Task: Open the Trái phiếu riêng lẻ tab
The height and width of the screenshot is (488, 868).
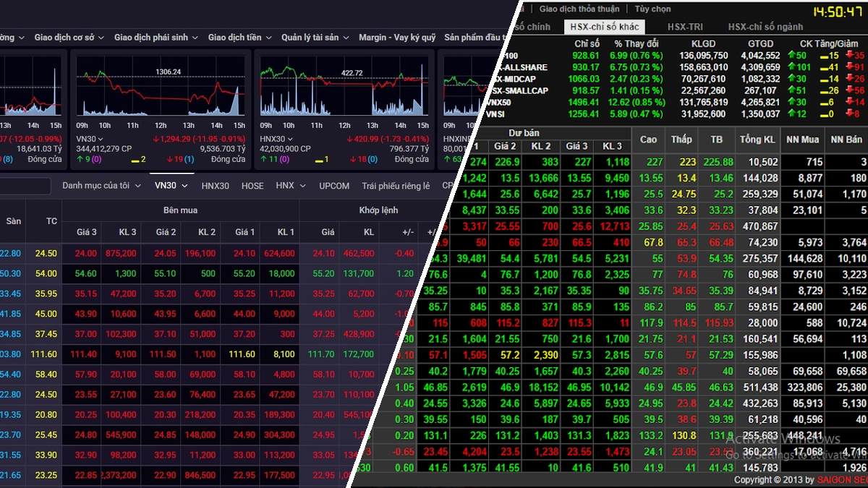Action: point(396,186)
